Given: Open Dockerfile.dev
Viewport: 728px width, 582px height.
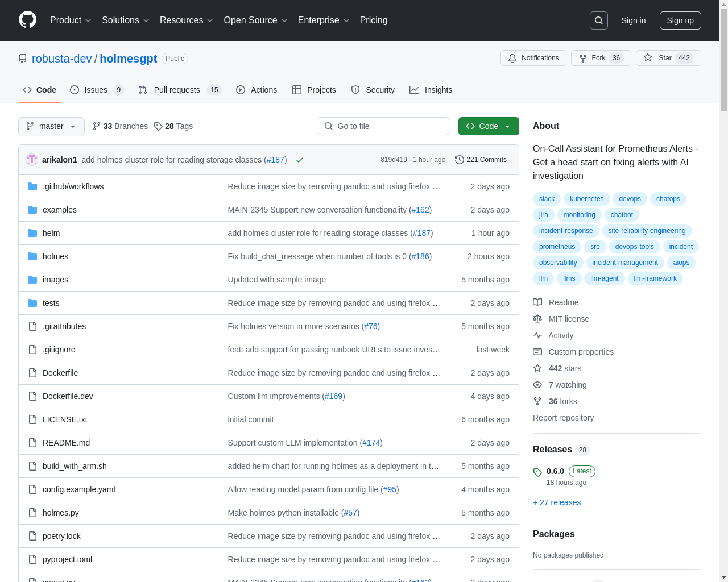Looking at the screenshot, I should pos(68,396).
